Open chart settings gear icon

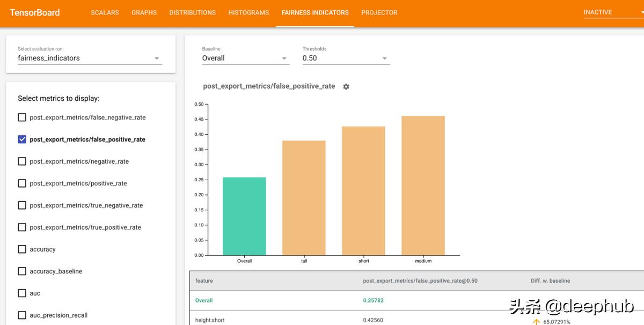click(x=346, y=86)
